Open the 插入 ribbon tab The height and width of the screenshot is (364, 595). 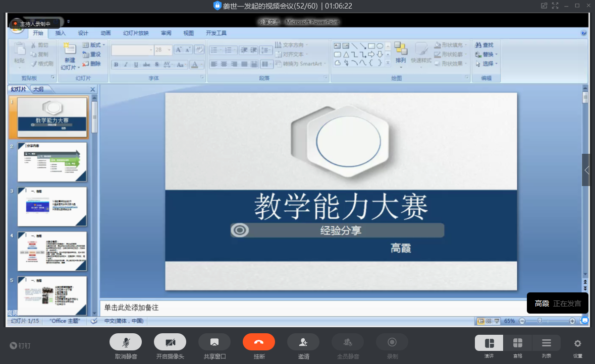click(61, 33)
